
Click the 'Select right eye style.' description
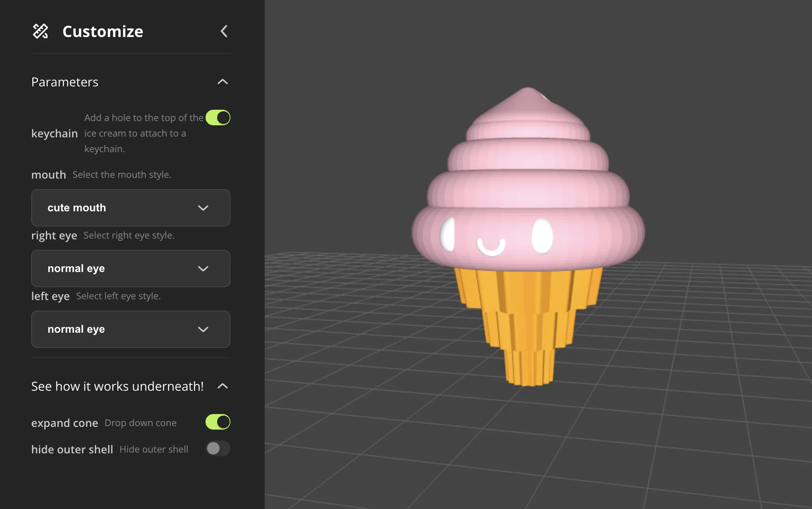pyautogui.click(x=129, y=235)
